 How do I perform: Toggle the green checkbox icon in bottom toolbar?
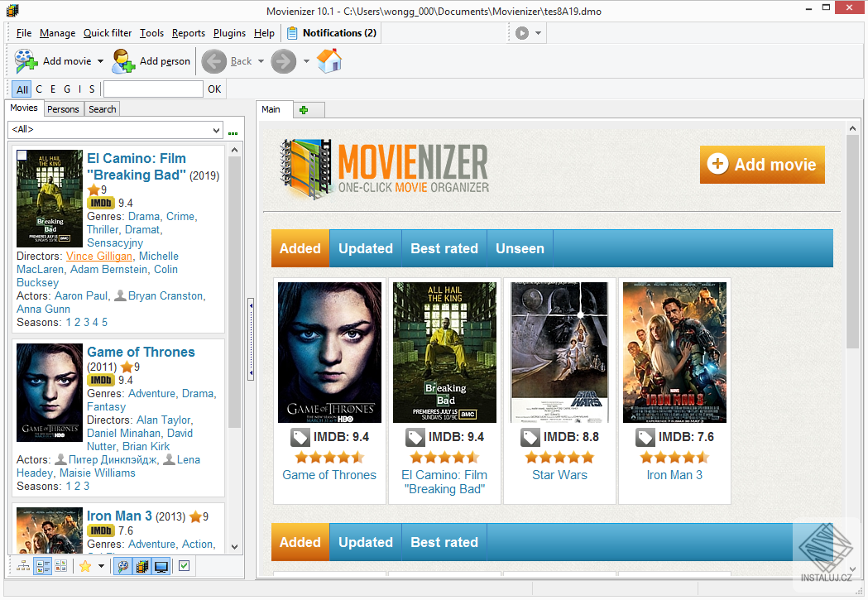coord(183,566)
